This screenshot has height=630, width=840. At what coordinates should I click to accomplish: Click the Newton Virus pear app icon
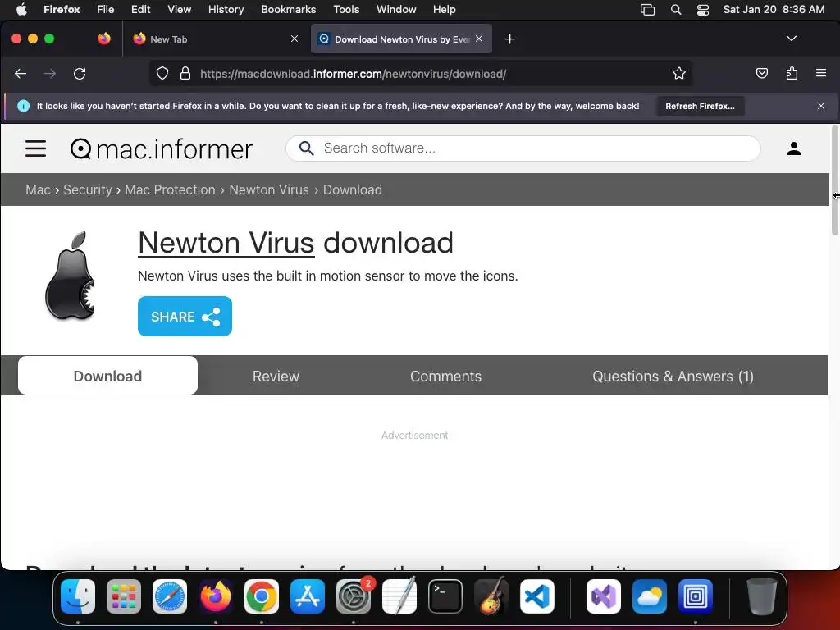(71, 276)
